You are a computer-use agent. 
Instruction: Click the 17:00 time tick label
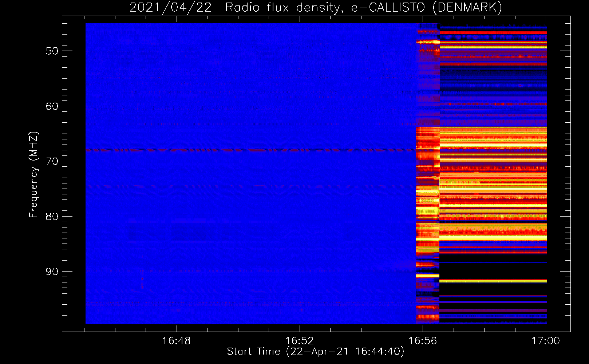coord(546,341)
